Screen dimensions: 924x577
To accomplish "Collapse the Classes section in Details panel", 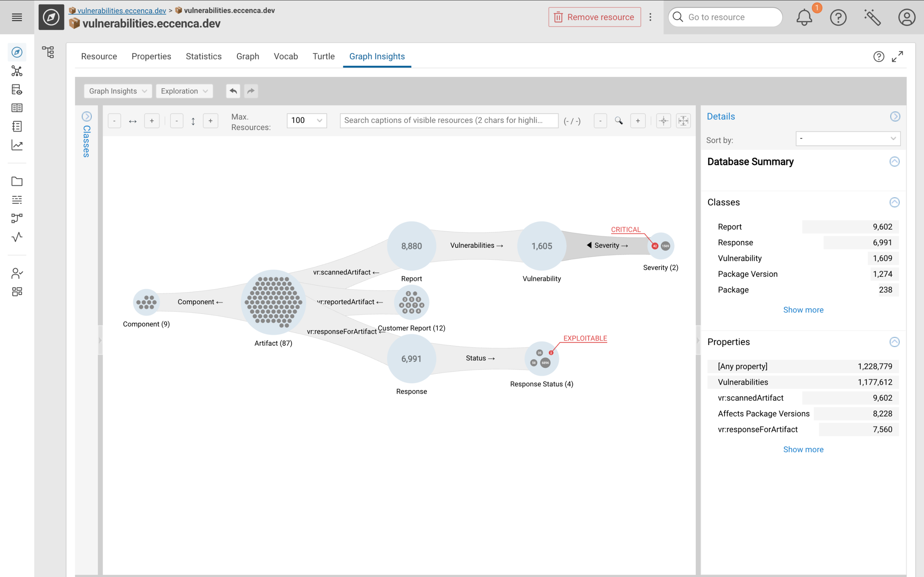I will pyautogui.click(x=894, y=202).
